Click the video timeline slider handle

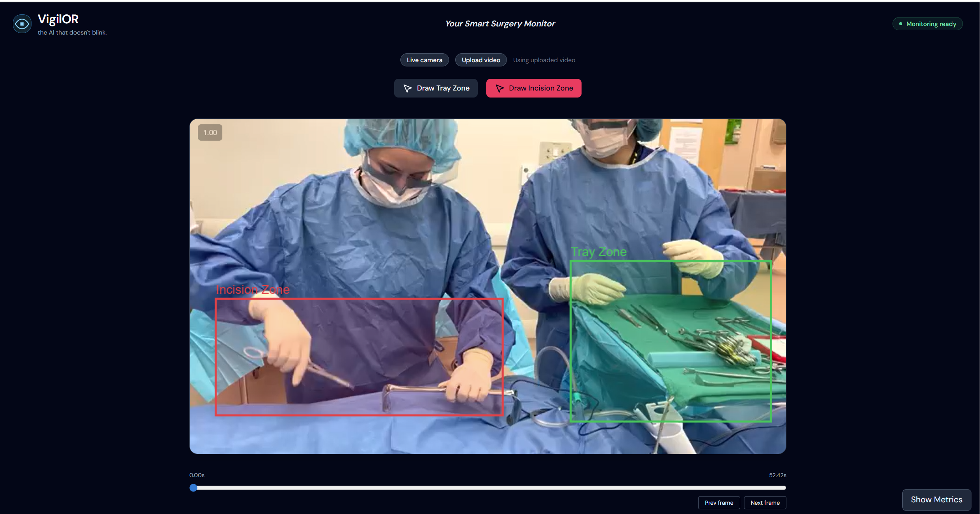193,488
